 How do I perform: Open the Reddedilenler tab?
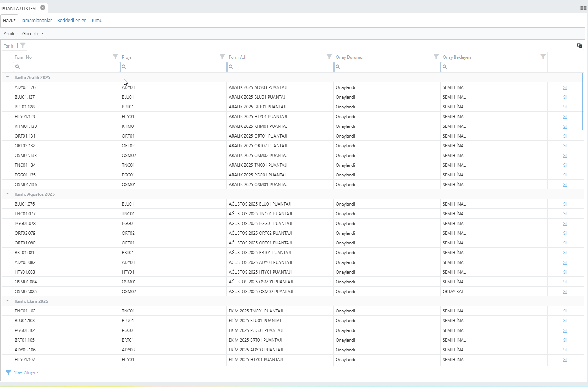click(x=71, y=21)
